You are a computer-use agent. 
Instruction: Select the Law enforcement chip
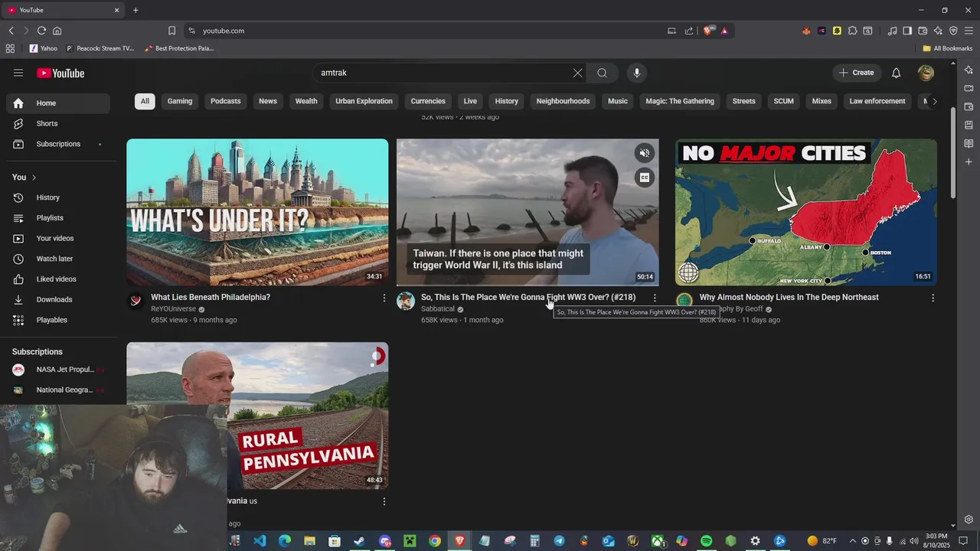tap(877, 101)
